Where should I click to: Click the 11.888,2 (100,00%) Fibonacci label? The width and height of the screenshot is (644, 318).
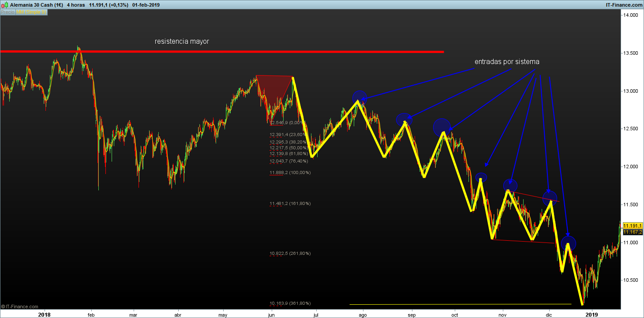pyautogui.click(x=290, y=173)
